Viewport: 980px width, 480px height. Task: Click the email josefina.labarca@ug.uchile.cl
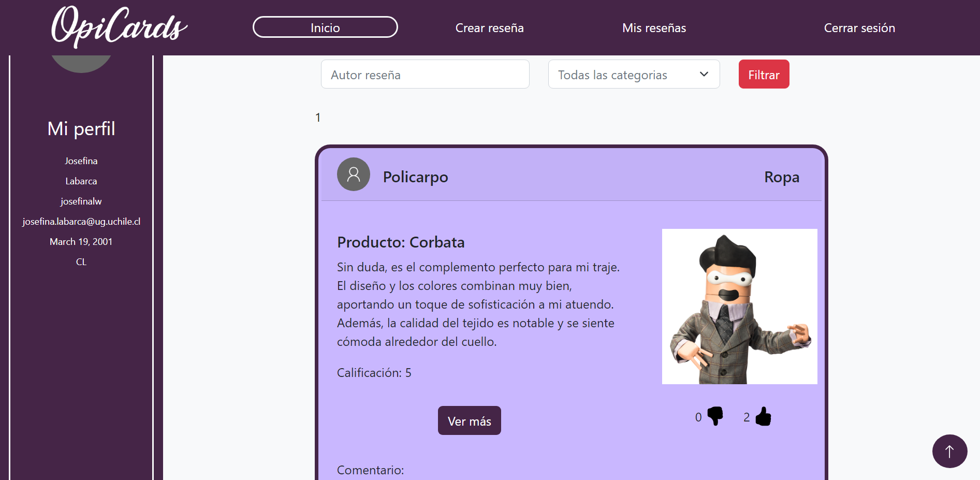pyautogui.click(x=81, y=222)
